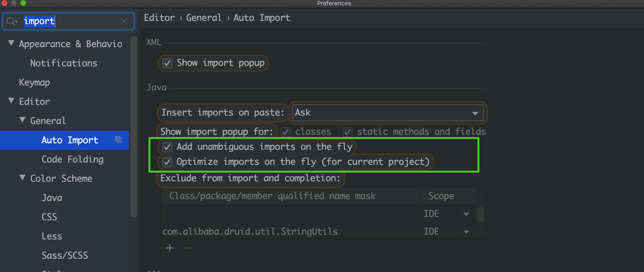
Task: Select Auto Import in sidebar
Action: 65,140
